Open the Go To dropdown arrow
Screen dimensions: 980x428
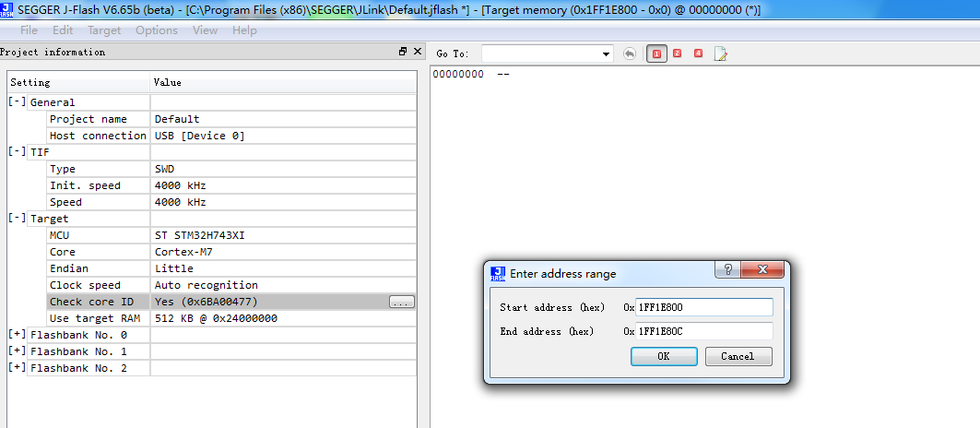[606, 54]
